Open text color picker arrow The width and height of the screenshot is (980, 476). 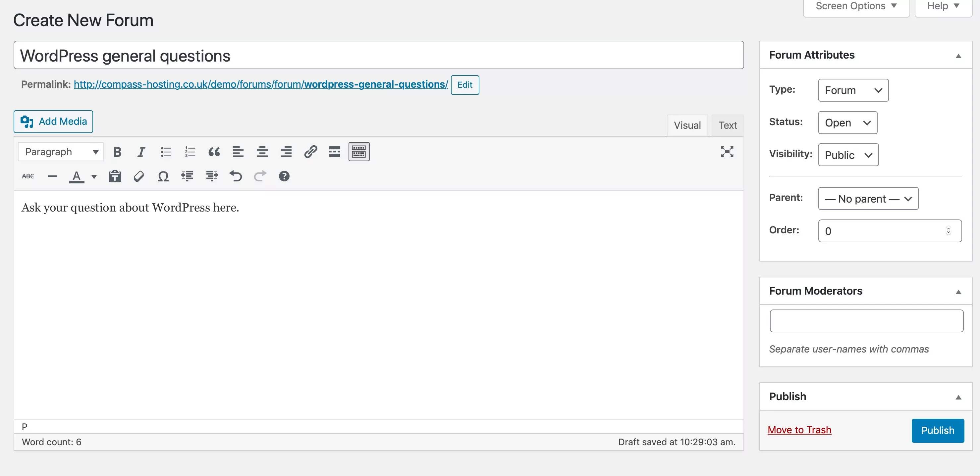pos(94,176)
